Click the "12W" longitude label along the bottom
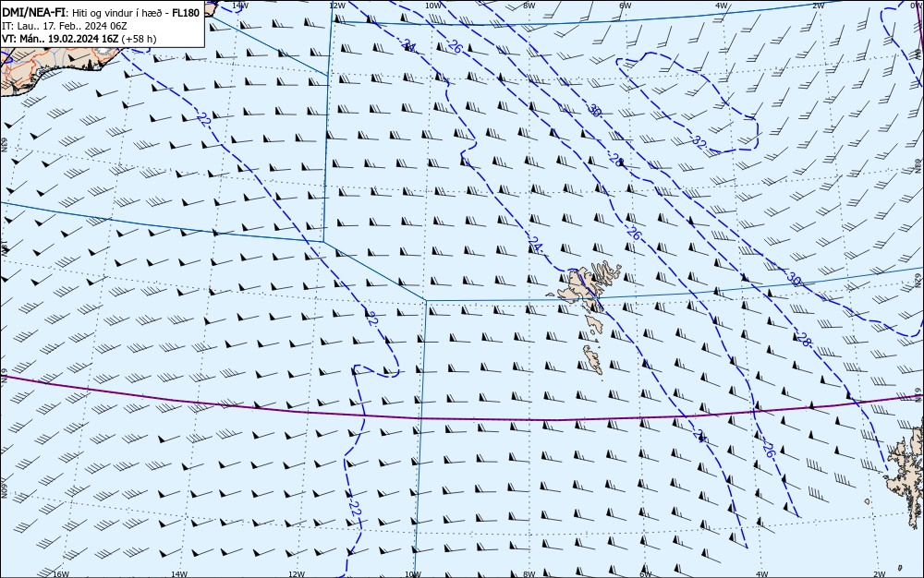The height and width of the screenshot is (578, 924). tap(297, 574)
